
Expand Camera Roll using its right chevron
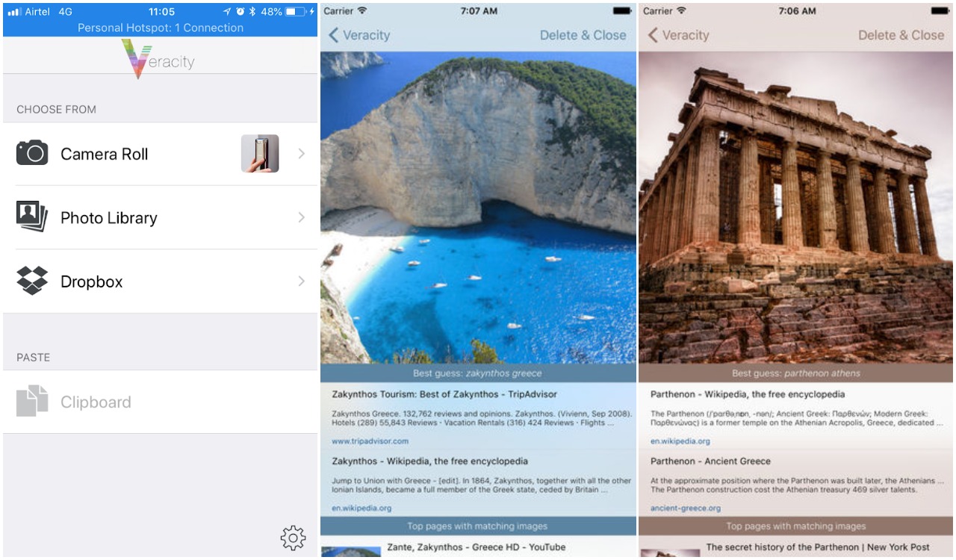coord(302,154)
